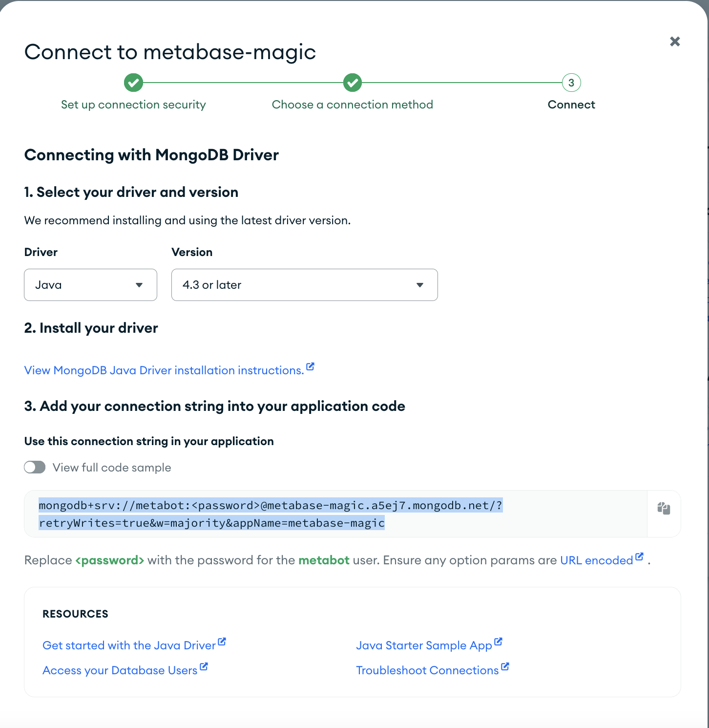709x728 pixels.
Task: Click external link icon next to Java Starter Sample App
Action: (x=498, y=642)
